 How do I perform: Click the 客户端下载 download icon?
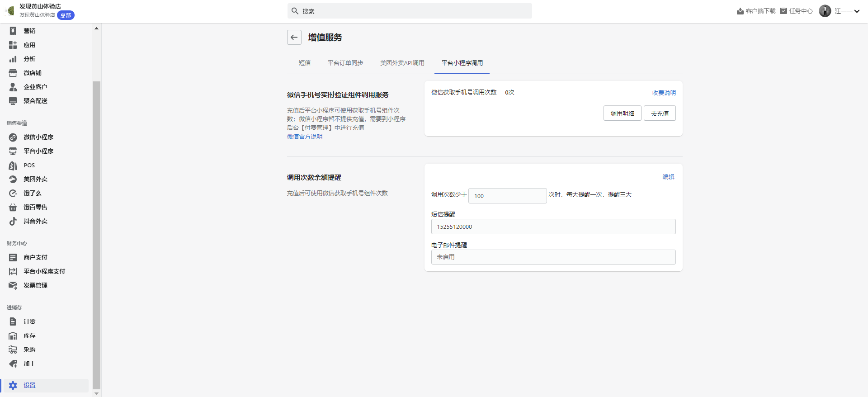(x=740, y=11)
